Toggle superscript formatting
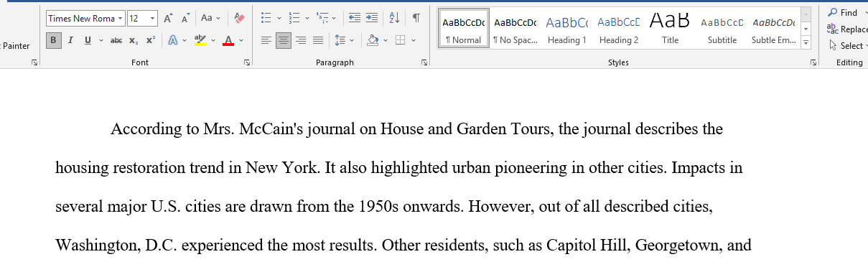 point(151,40)
